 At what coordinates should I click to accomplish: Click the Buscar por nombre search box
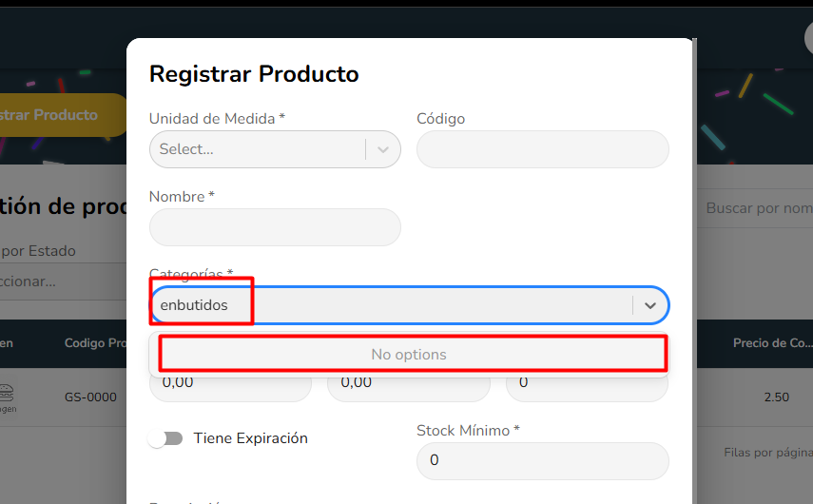coord(757,208)
